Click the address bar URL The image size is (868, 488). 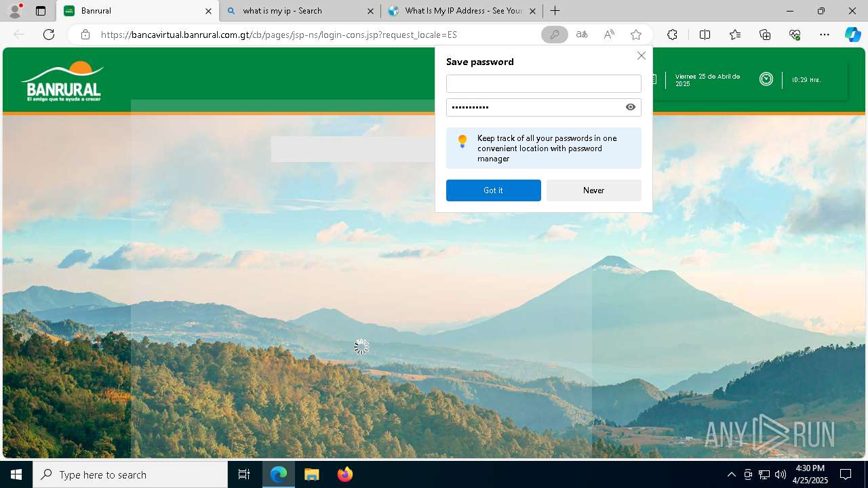[279, 35]
